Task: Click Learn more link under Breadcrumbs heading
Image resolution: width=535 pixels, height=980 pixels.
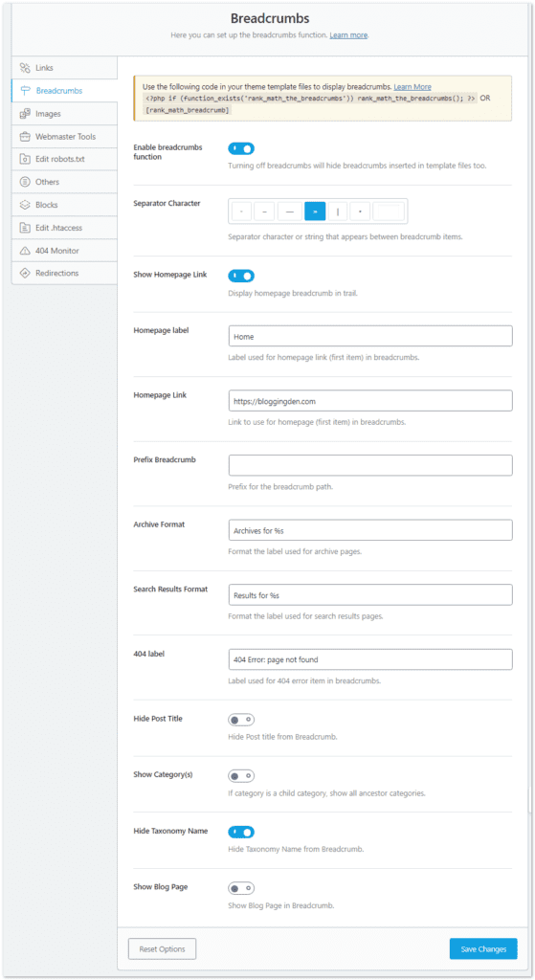Action: (x=348, y=35)
